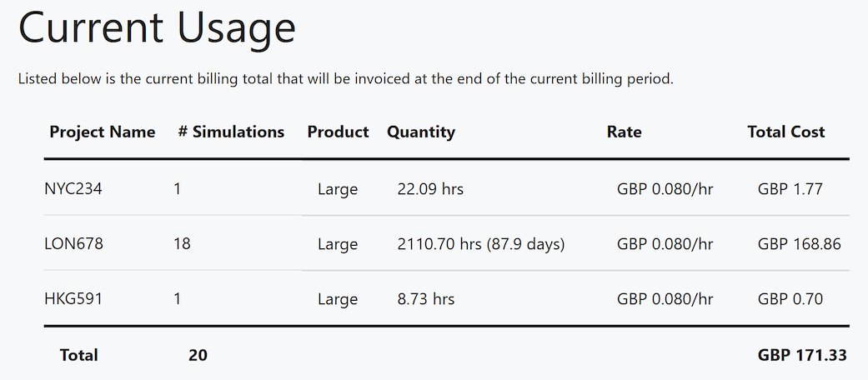Click the simulation count 18 for LON678
This screenshot has height=380, width=868.
tap(183, 244)
